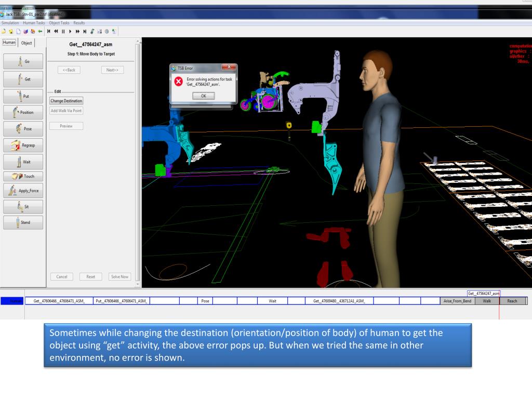Close the TSB Error dialog with X
The image size is (532, 399).
[x=228, y=68]
